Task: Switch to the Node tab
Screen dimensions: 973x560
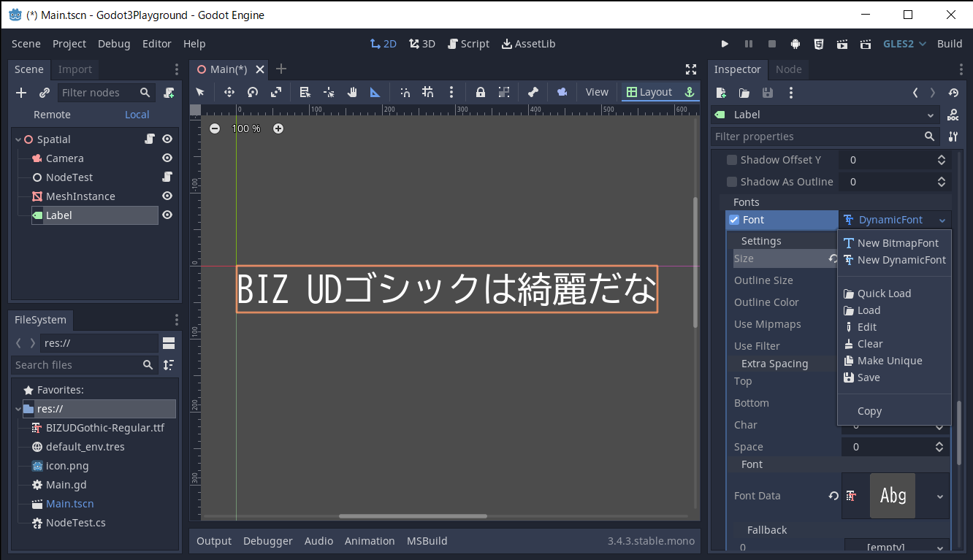Action: click(788, 69)
